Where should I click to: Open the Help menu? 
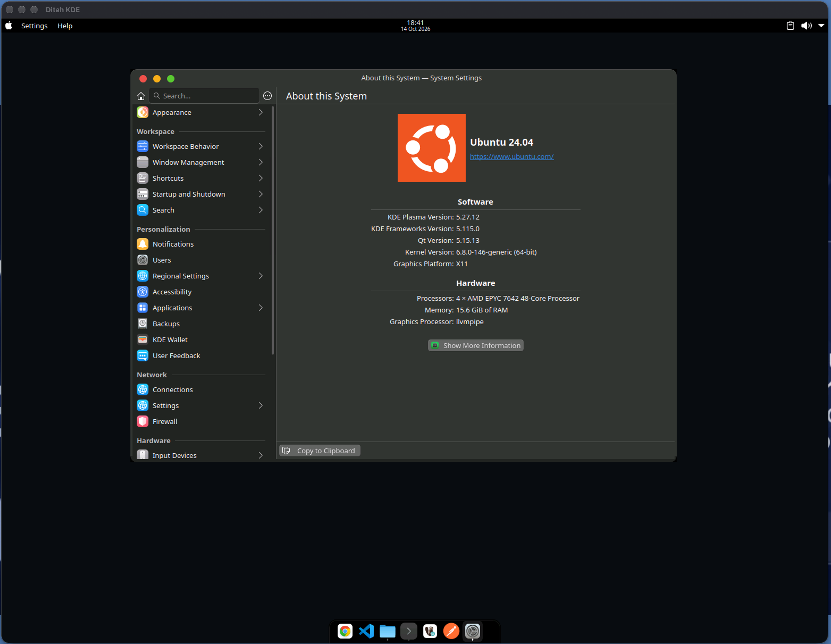(65, 26)
